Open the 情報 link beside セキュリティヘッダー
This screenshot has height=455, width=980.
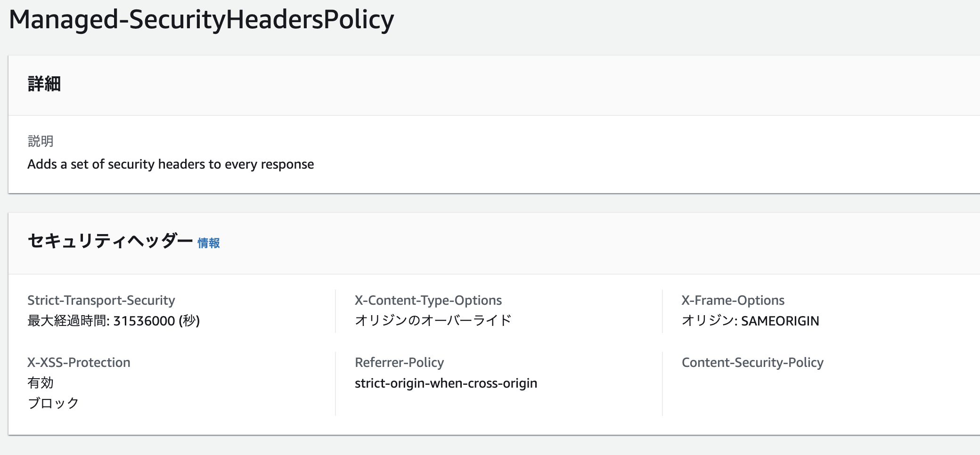pos(208,243)
